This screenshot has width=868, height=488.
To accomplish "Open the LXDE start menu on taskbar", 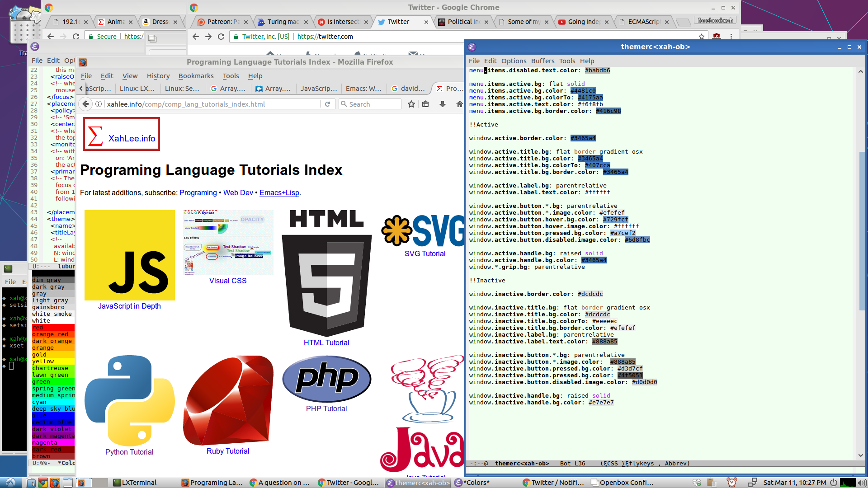I will pyautogui.click(x=10, y=483).
